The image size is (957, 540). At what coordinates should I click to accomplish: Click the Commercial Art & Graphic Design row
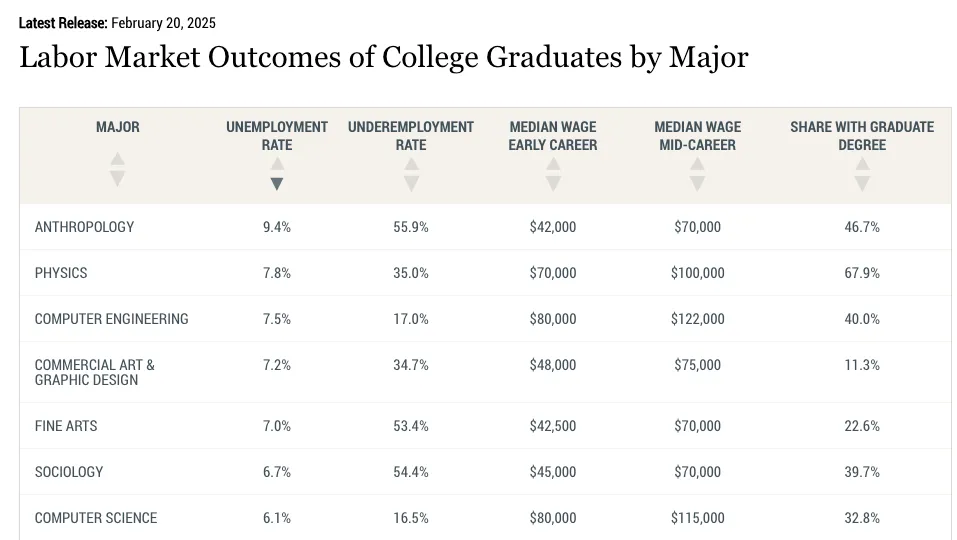pyautogui.click(x=95, y=372)
